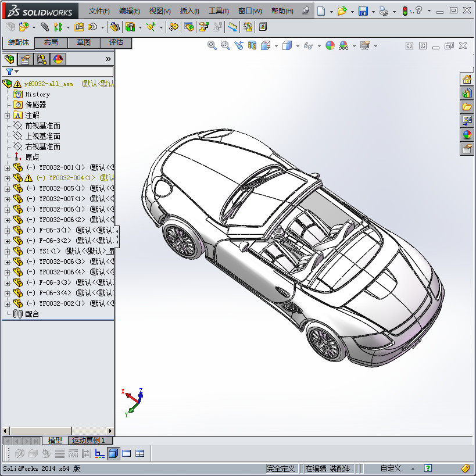Switch to the ConfigurationManager tab icon
The height and width of the screenshot is (476, 476).
tap(42, 59)
